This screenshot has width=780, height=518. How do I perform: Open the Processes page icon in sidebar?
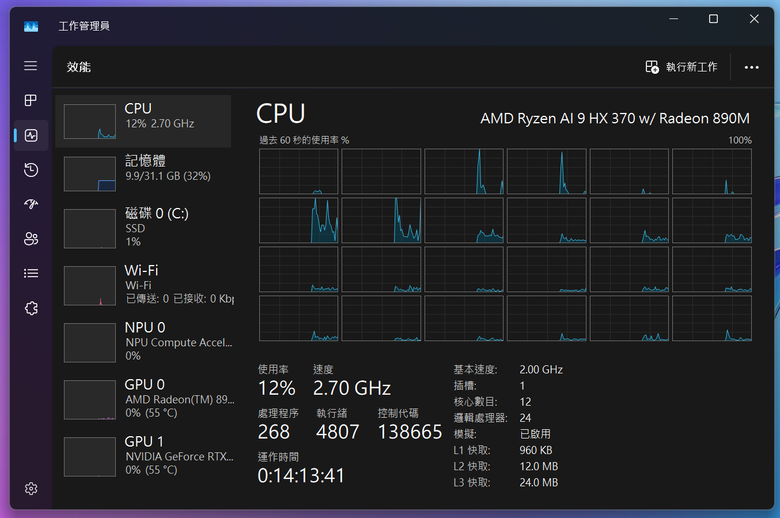click(x=30, y=101)
